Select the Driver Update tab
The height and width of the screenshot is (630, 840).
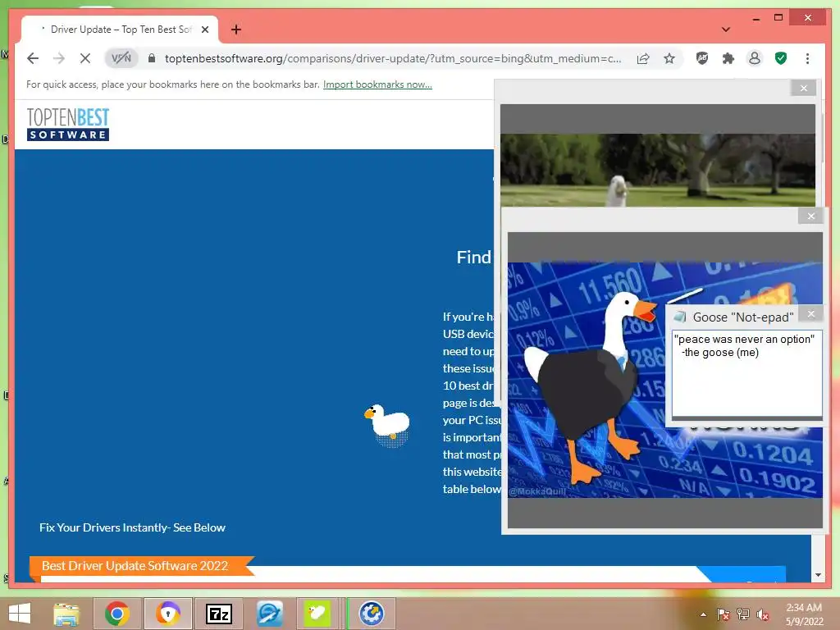(x=120, y=30)
